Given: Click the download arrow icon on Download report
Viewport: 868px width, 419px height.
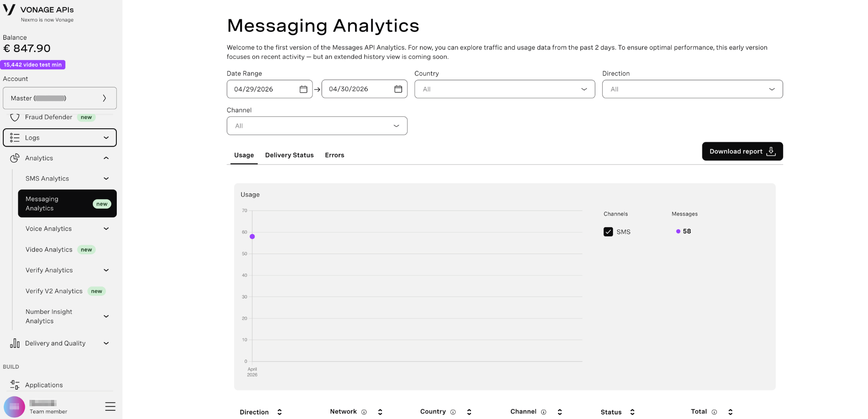Looking at the screenshot, I should point(771,151).
